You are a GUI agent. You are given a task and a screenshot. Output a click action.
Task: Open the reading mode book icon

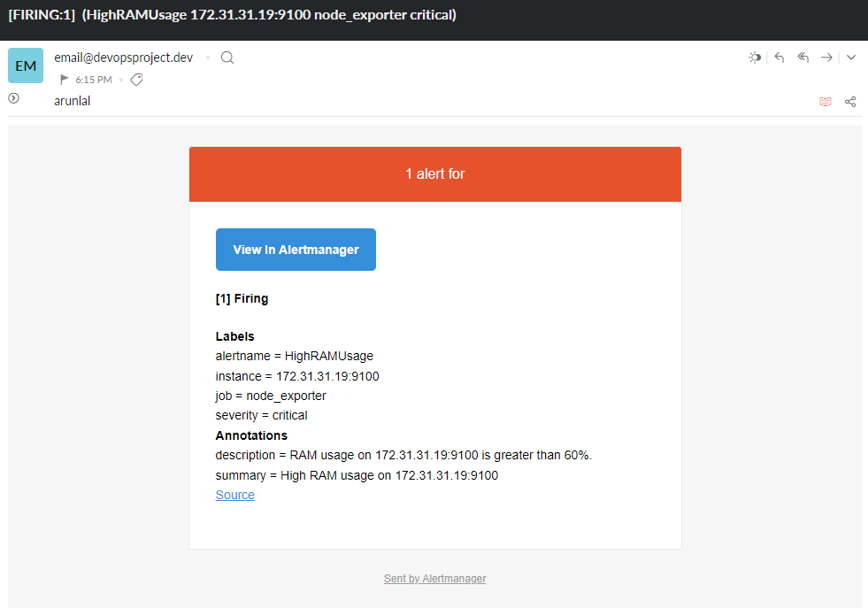(826, 101)
